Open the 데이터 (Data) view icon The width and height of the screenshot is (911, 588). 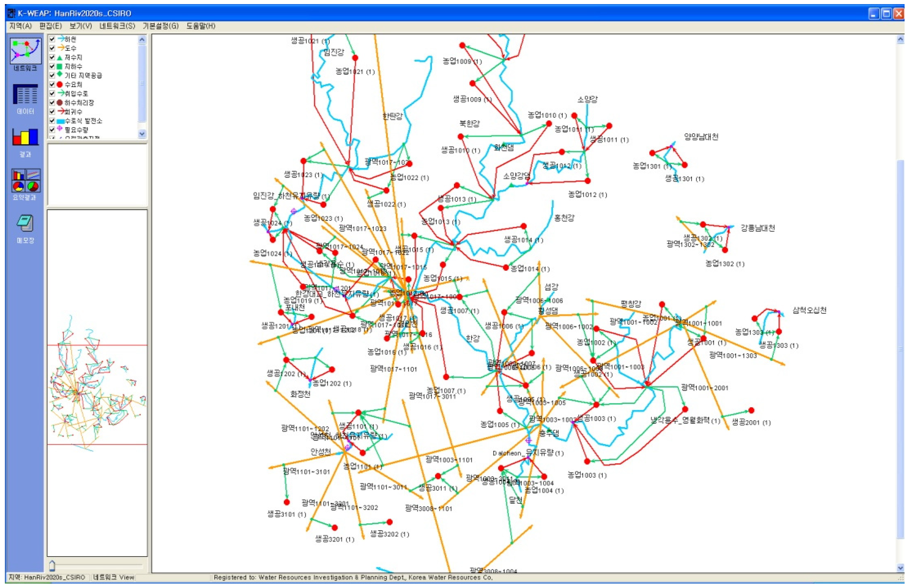[25, 94]
